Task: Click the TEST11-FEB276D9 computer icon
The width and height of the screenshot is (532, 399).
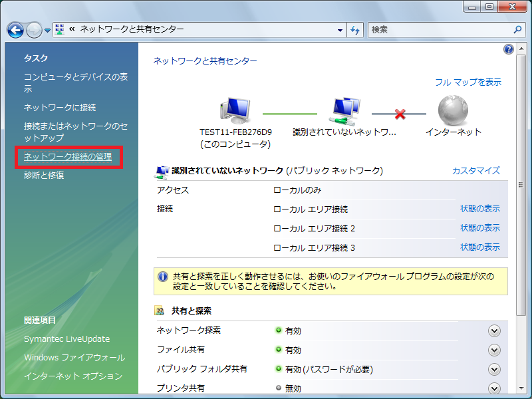Action: pos(235,111)
